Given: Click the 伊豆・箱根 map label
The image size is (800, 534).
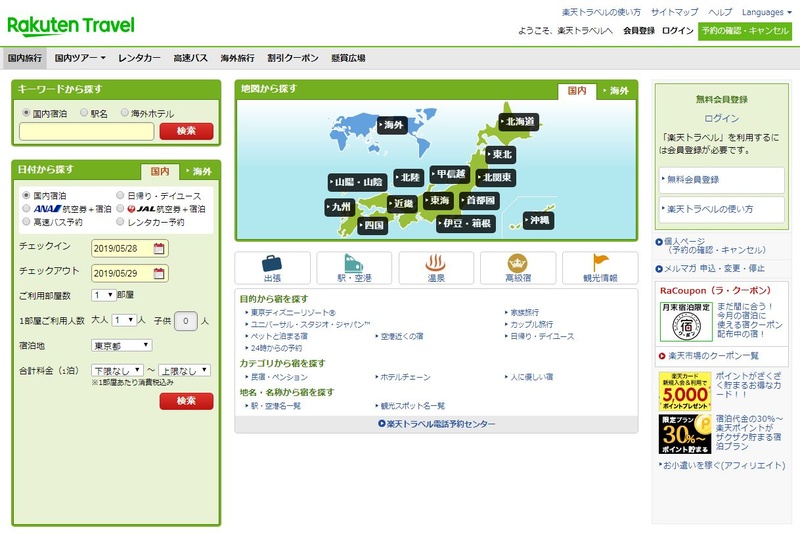Looking at the screenshot, I should pyautogui.click(x=465, y=223).
